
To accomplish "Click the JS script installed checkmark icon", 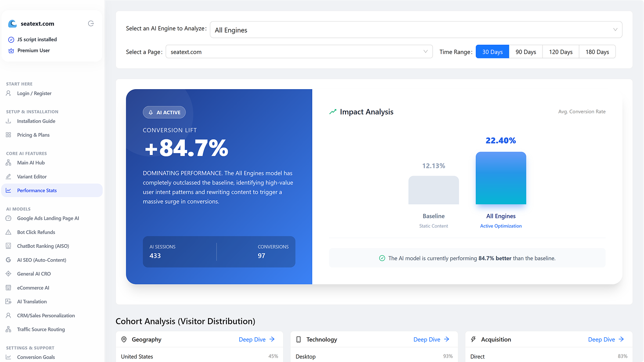I will [x=11, y=40].
